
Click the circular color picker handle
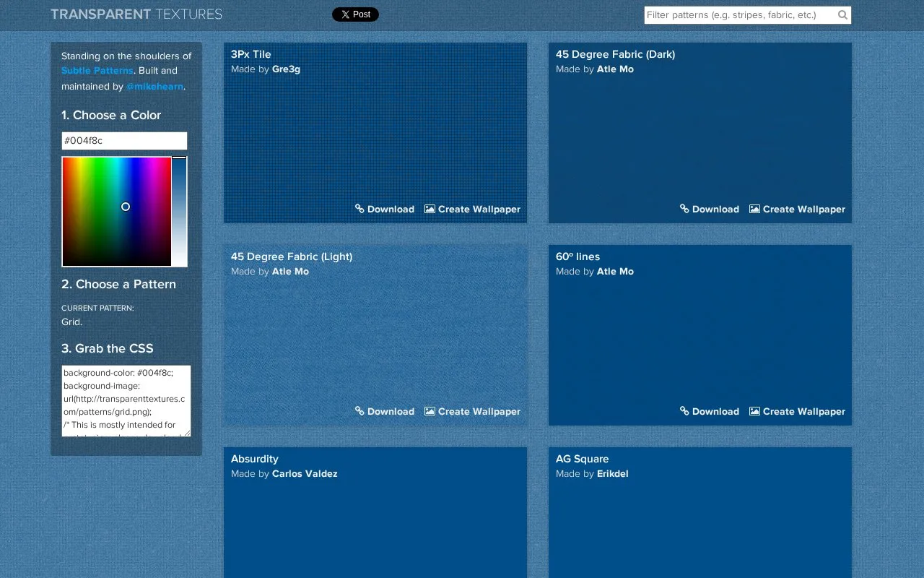pyautogui.click(x=126, y=207)
